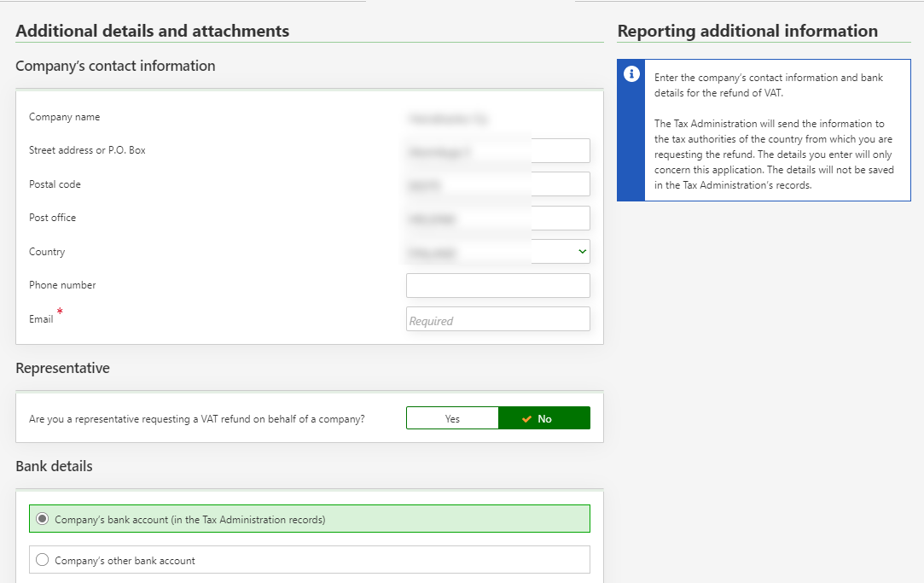Select Yes for the representative question

[x=452, y=418]
